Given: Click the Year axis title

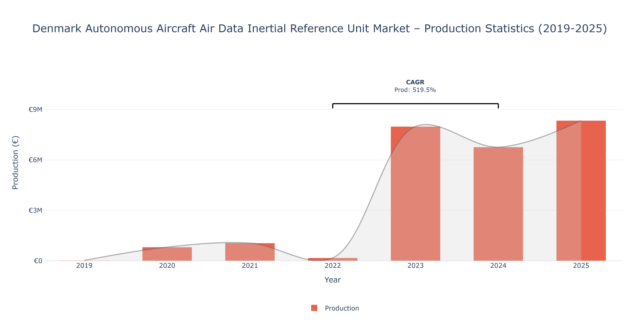Looking at the screenshot, I should pos(332,280).
